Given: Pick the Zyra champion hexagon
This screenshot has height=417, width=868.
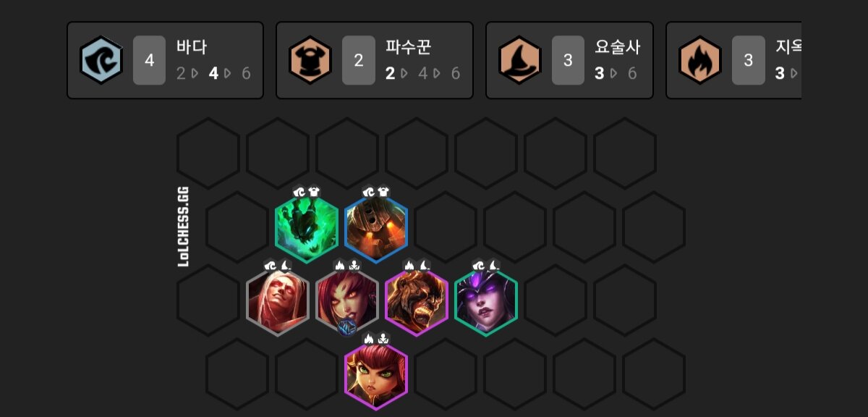Looking at the screenshot, I should (347, 303).
